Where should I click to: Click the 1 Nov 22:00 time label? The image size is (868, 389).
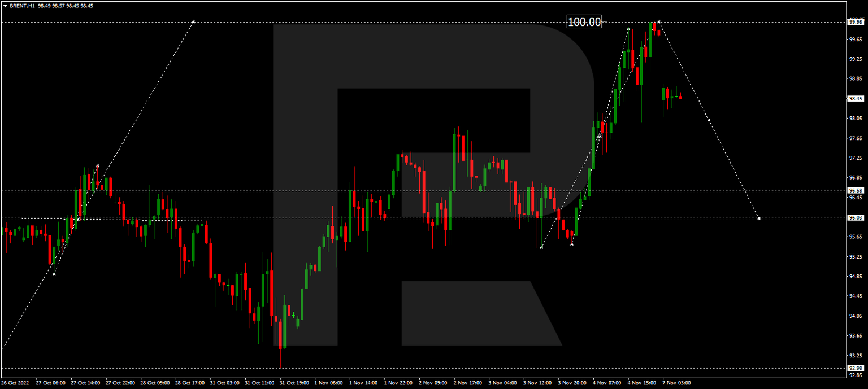[x=398, y=383]
